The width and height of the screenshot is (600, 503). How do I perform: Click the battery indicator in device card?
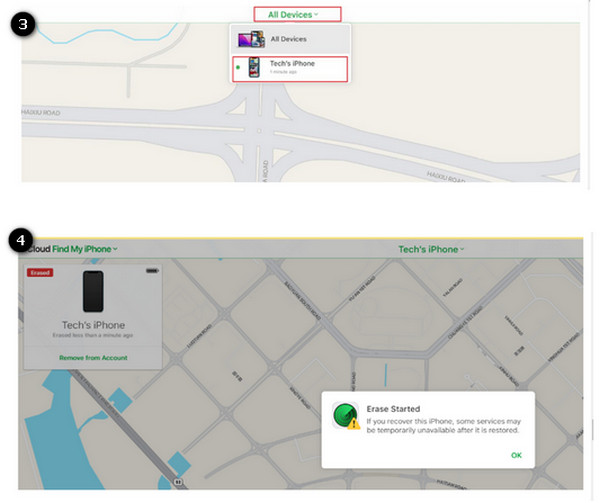(152, 271)
